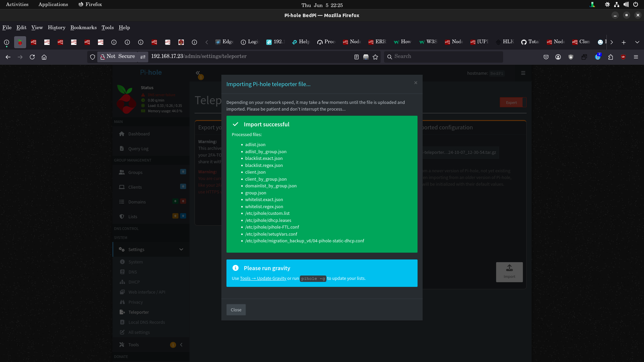Open the Edit menu
The image size is (644, 362).
[21, 27]
